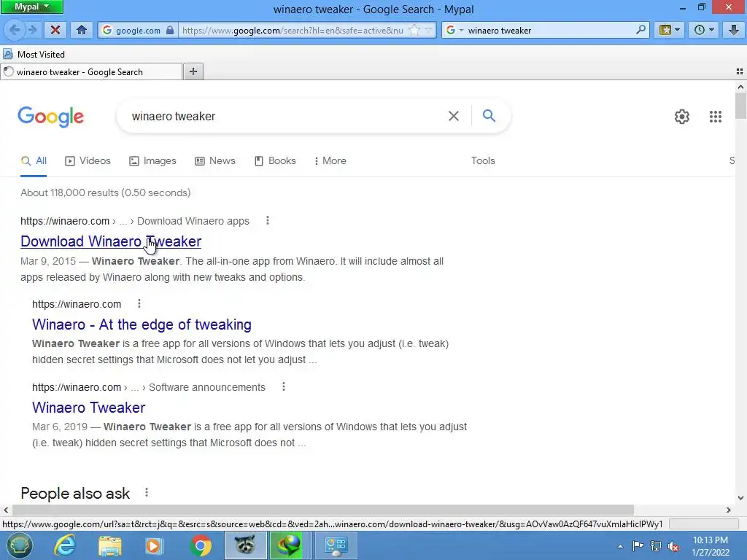Click the URL address bar field
This screenshot has width=747, height=560.
pos(293,30)
